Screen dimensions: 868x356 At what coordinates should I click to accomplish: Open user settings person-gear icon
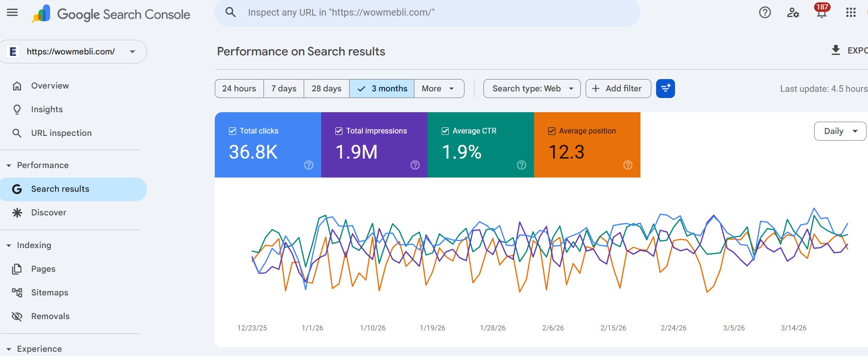coord(793,13)
